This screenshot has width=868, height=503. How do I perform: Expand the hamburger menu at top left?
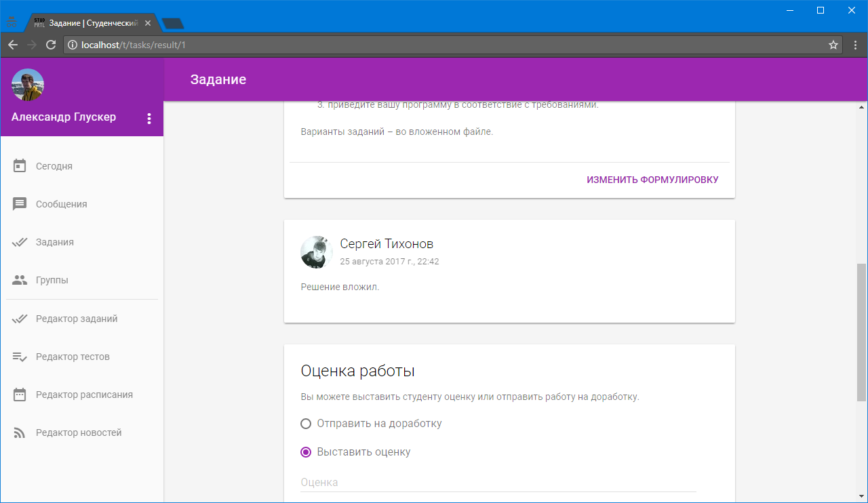(x=12, y=21)
